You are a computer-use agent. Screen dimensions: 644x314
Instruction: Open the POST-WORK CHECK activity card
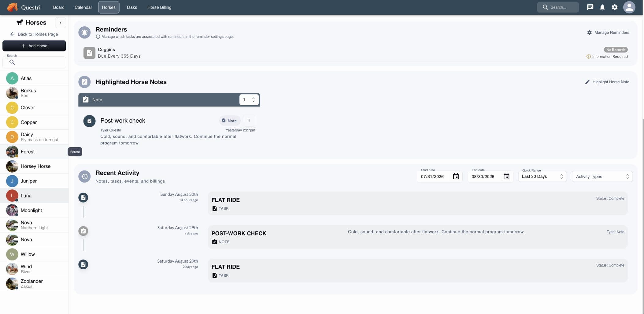coord(418,237)
